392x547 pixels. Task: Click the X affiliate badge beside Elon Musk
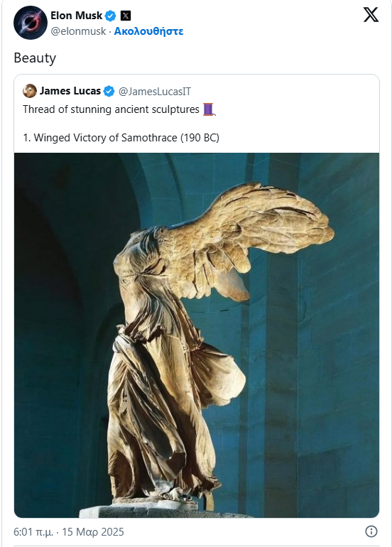tap(126, 16)
